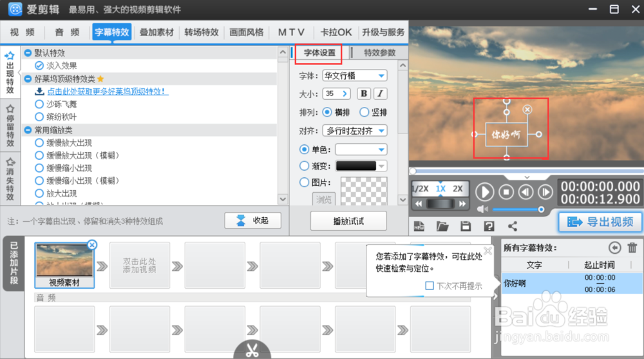644x359 pixels.
Task: Open the 字体 font dropdown showing 华文行楷
Action: click(x=354, y=75)
